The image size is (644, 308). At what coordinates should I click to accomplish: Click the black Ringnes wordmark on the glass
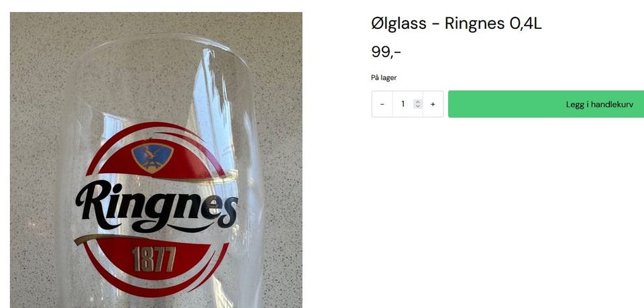156,204
